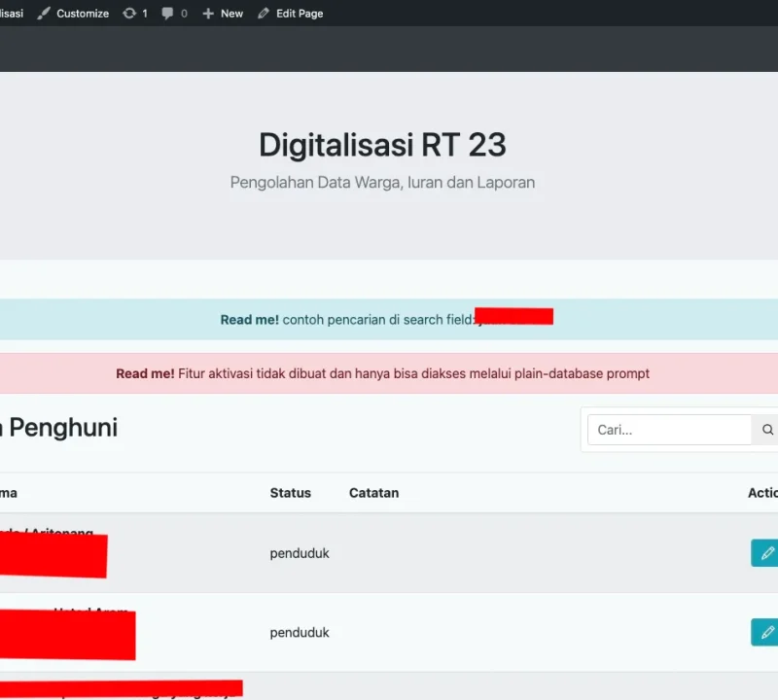Image resolution: width=778 pixels, height=700 pixels.
Task: Click the magnifier search button
Action: tap(766, 430)
